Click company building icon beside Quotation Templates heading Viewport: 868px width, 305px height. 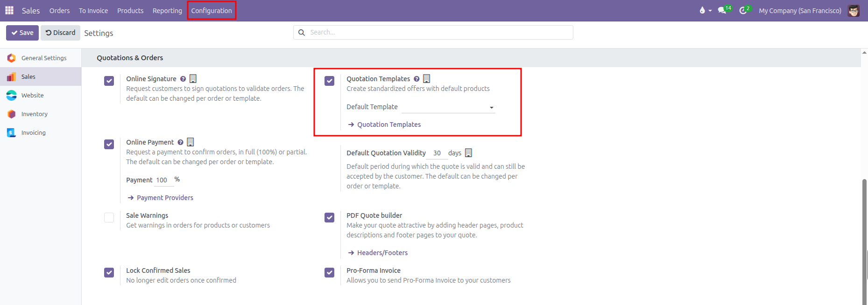point(426,78)
